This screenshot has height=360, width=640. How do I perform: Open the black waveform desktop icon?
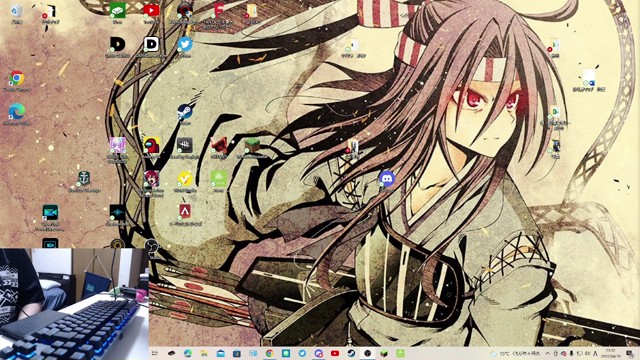click(x=118, y=212)
